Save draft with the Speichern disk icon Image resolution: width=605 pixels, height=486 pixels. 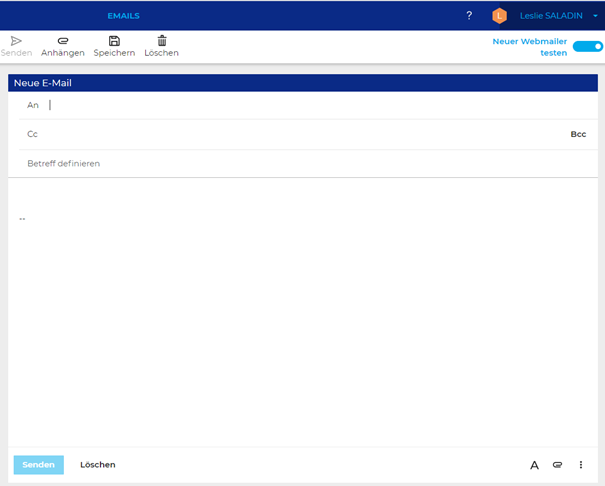point(114,41)
